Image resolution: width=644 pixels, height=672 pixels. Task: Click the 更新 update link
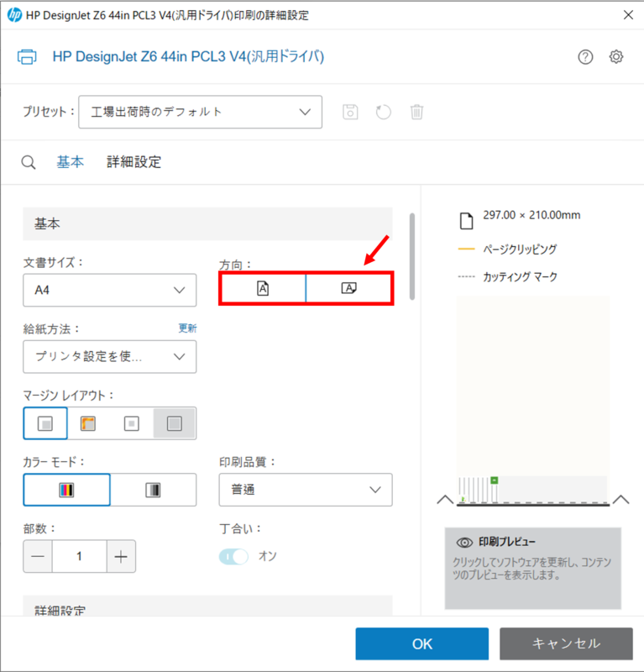click(x=187, y=328)
